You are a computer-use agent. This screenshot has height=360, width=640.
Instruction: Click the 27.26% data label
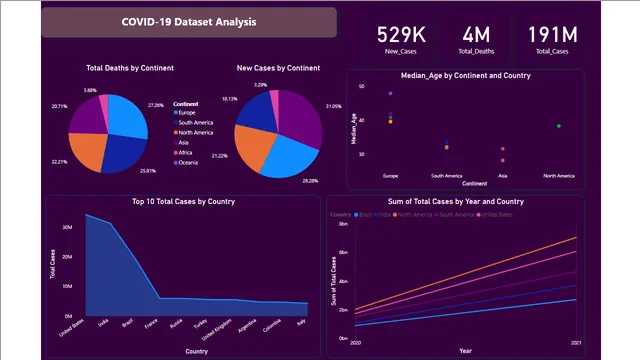(x=156, y=105)
